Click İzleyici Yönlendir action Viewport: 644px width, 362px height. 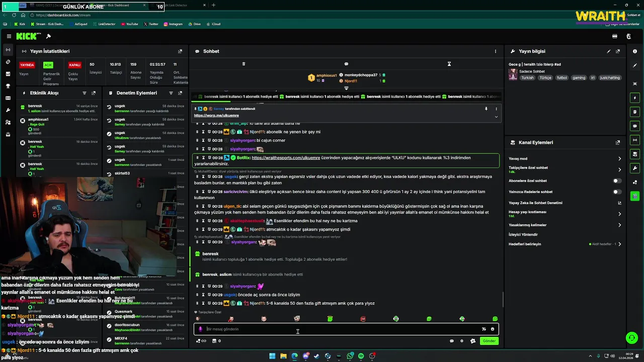pos(523,235)
